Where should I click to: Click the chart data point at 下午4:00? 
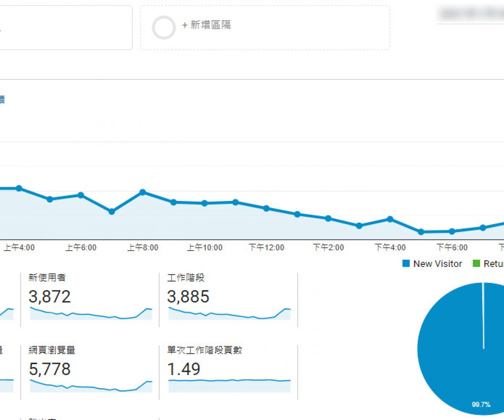390,219
